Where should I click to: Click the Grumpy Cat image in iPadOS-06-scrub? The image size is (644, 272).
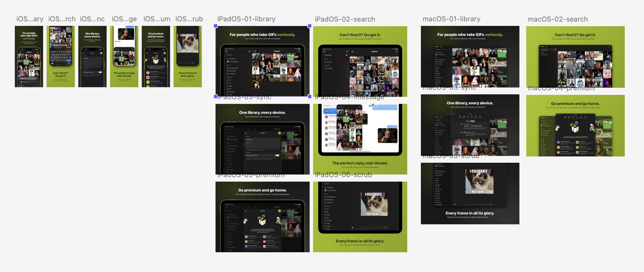374,204
